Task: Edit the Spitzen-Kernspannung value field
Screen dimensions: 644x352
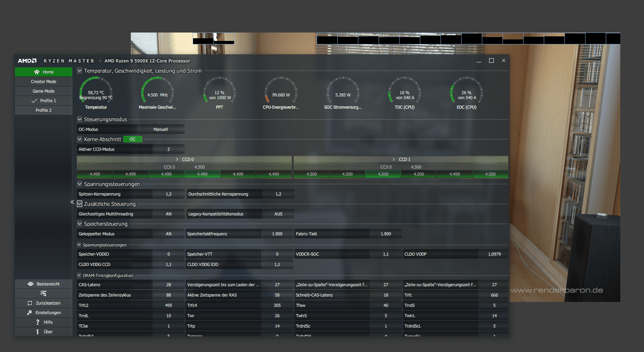Action: click(x=169, y=194)
